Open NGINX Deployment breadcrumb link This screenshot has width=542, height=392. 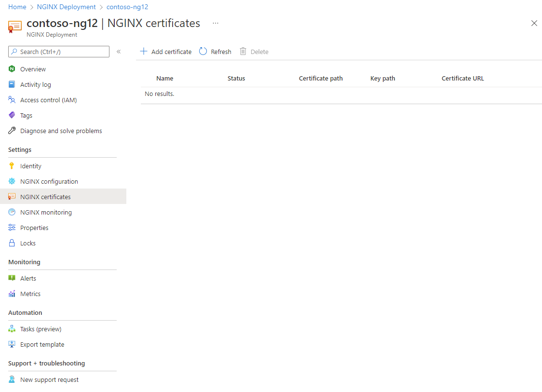[x=67, y=7]
